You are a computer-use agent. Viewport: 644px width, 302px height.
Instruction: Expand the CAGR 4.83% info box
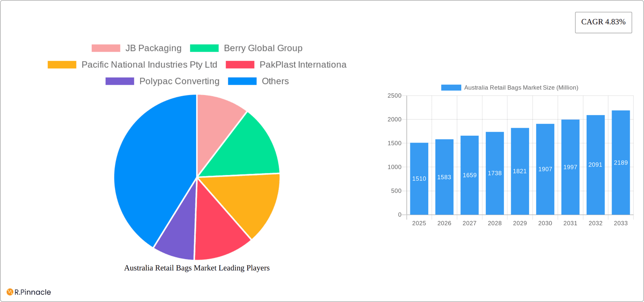603,22
